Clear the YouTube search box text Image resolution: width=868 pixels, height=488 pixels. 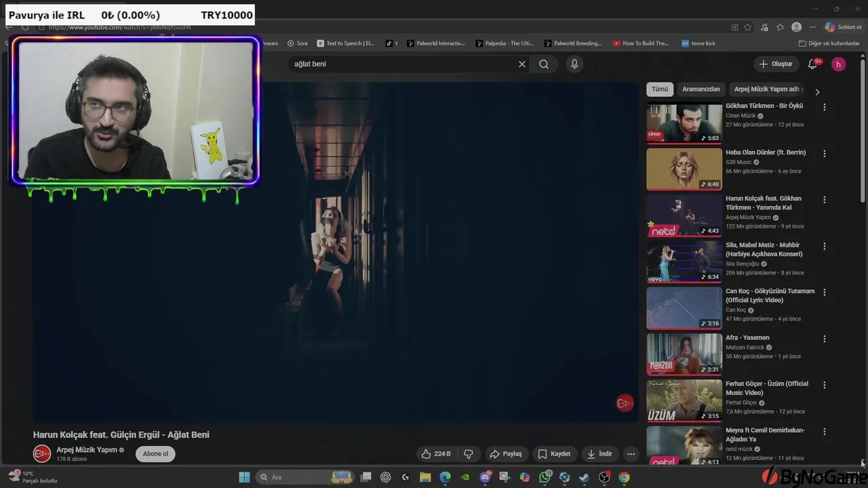[x=522, y=64]
